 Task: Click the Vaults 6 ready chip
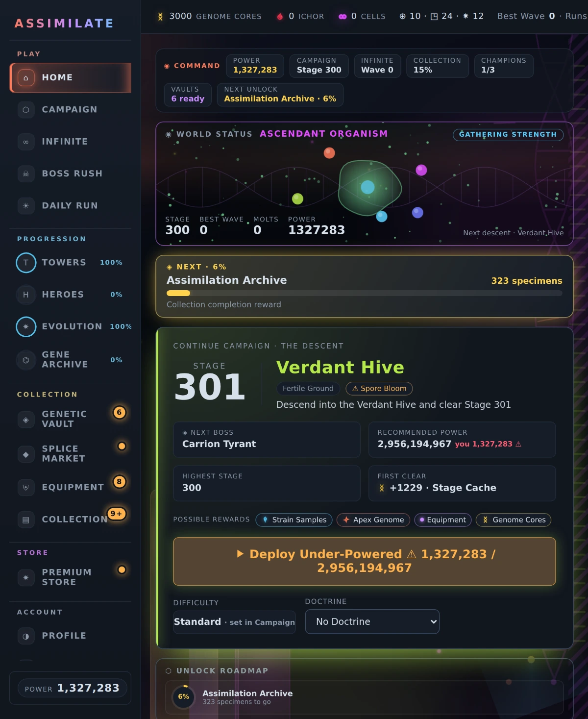pyautogui.click(x=188, y=95)
